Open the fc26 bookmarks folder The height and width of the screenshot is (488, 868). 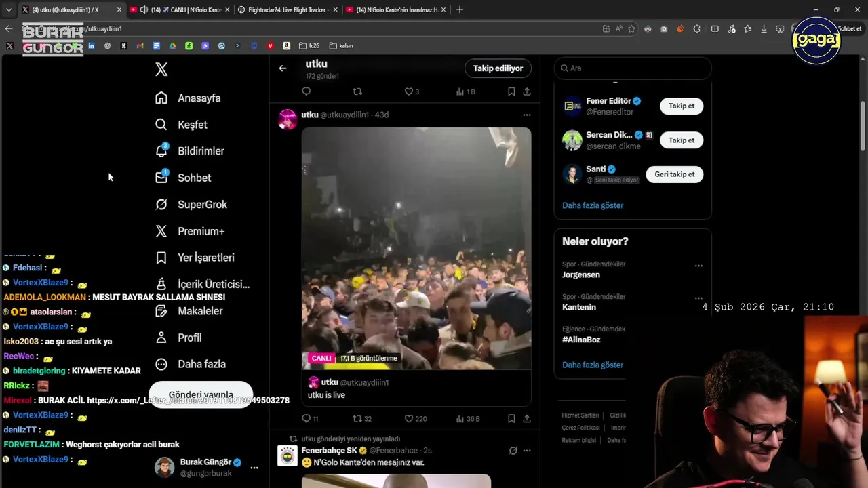(x=309, y=46)
